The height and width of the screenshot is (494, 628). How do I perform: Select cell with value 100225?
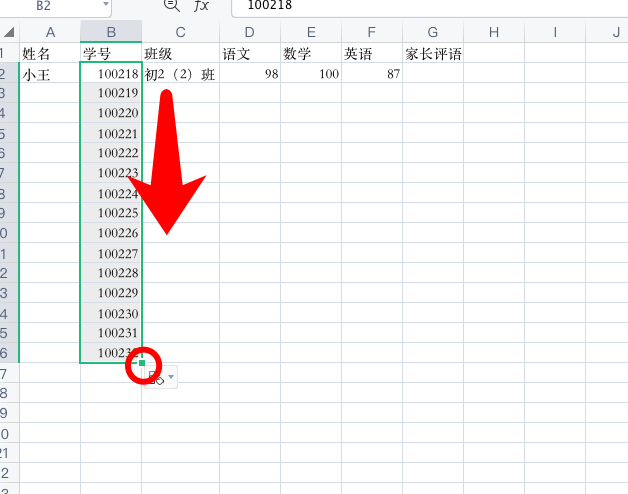pos(111,213)
